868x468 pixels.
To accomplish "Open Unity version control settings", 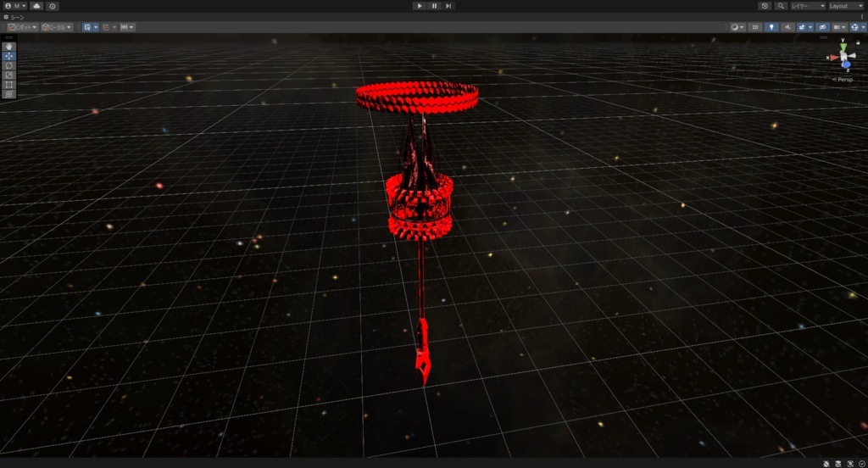I will (x=53, y=6).
